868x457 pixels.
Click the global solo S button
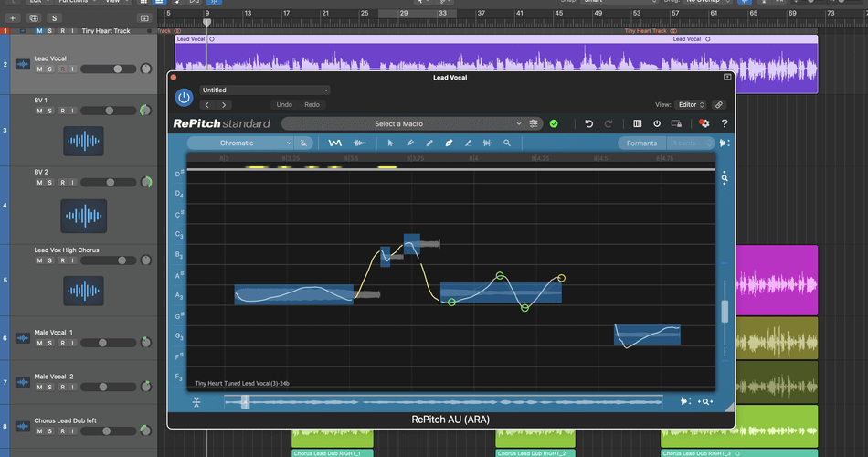point(54,18)
